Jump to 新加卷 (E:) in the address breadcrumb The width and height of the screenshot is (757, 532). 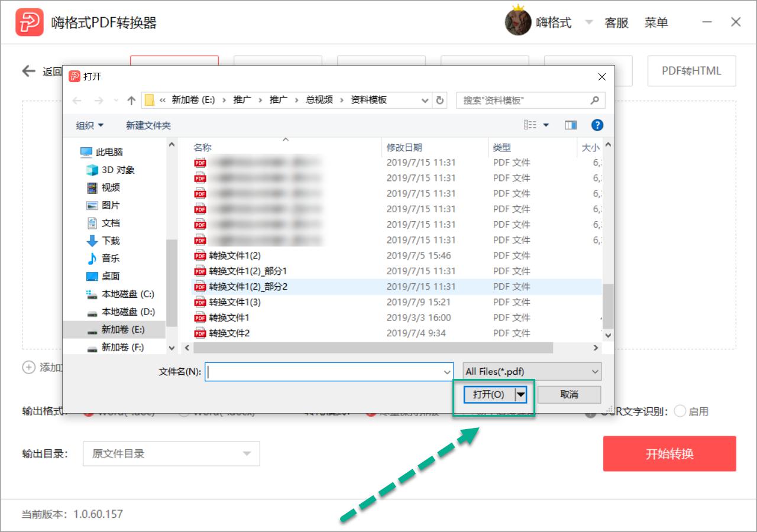point(193,100)
